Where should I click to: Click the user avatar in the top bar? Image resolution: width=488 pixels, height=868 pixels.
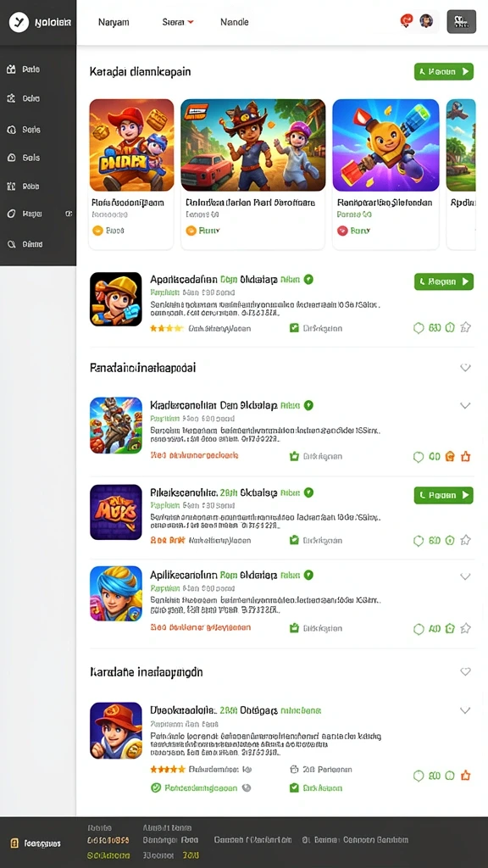pyautogui.click(x=426, y=21)
